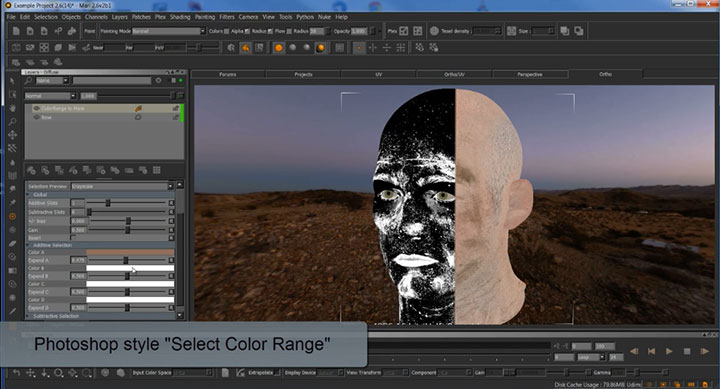Screen dimensions: 720x389
Task: Toggle visibility of the top ColorRange layer
Action: 36,108
